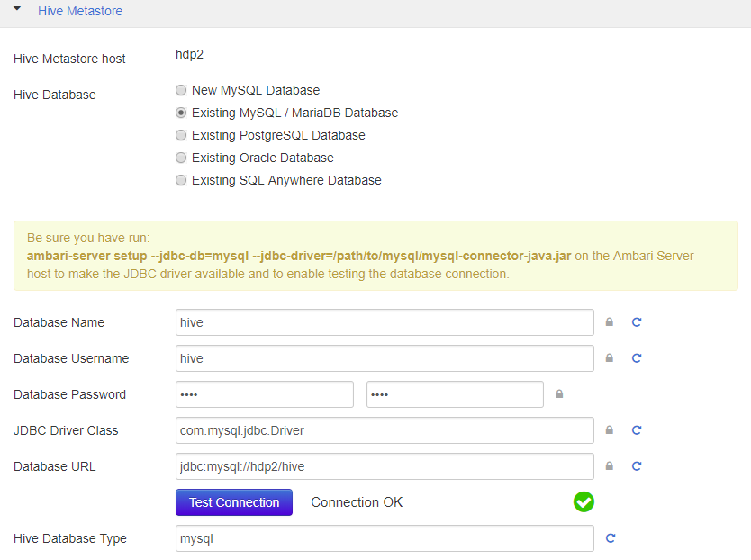Click lock icon beside Database Name

[610, 322]
